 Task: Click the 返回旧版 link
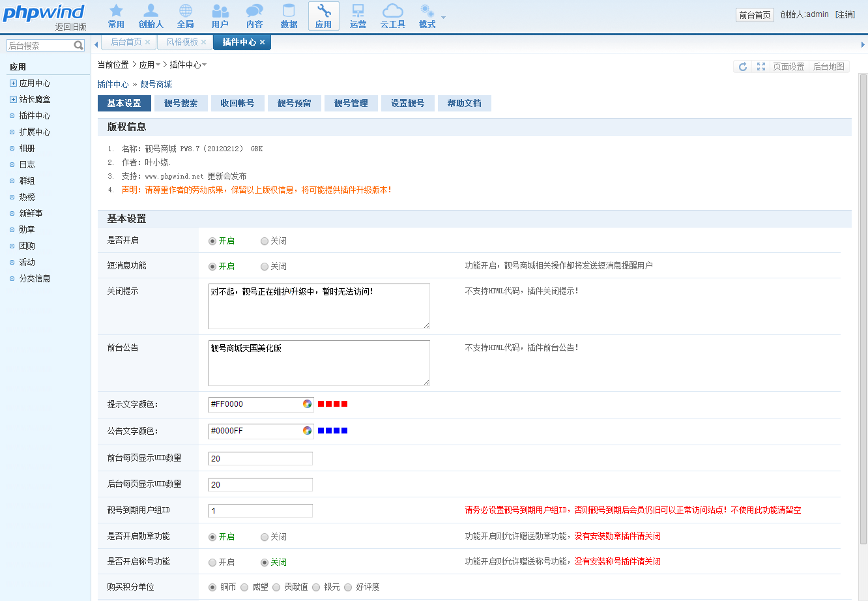(x=71, y=27)
